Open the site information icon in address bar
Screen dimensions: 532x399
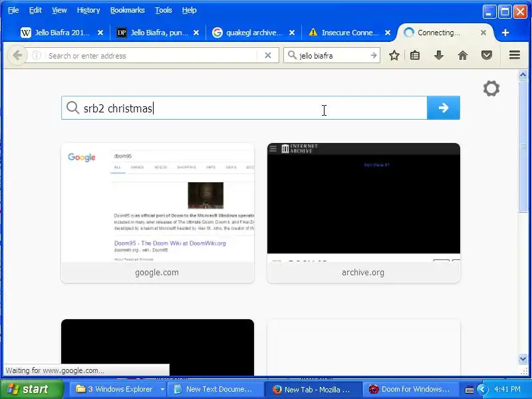pos(37,55)
